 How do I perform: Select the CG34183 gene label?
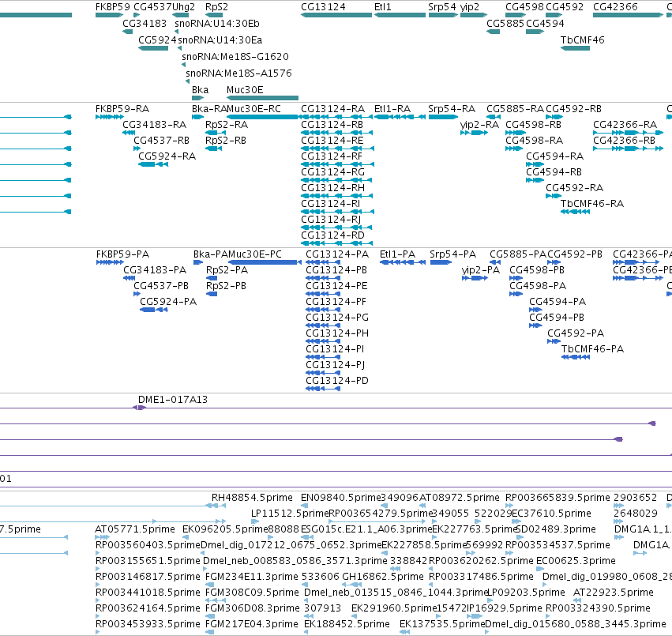pyautogui.click(x=145, y=24)
